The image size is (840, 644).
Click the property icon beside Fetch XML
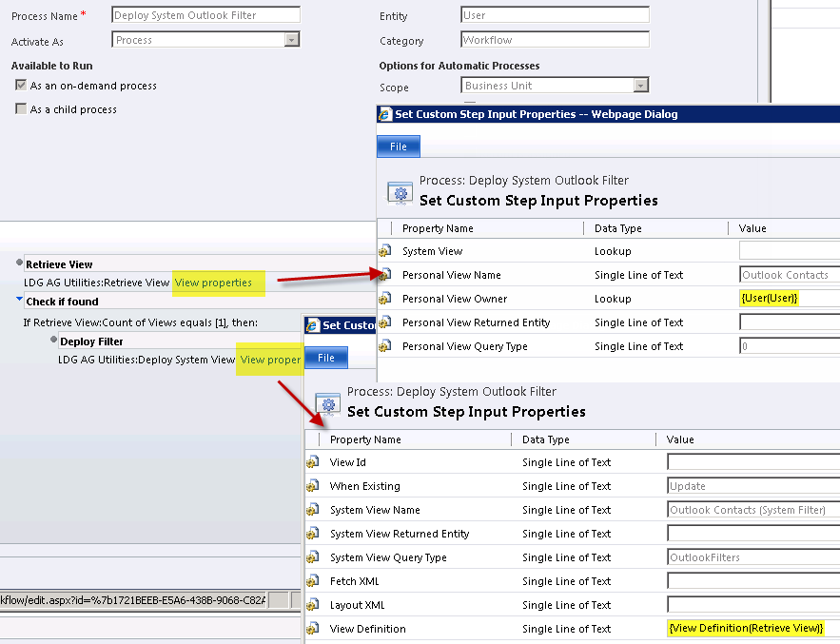(314, 581)
